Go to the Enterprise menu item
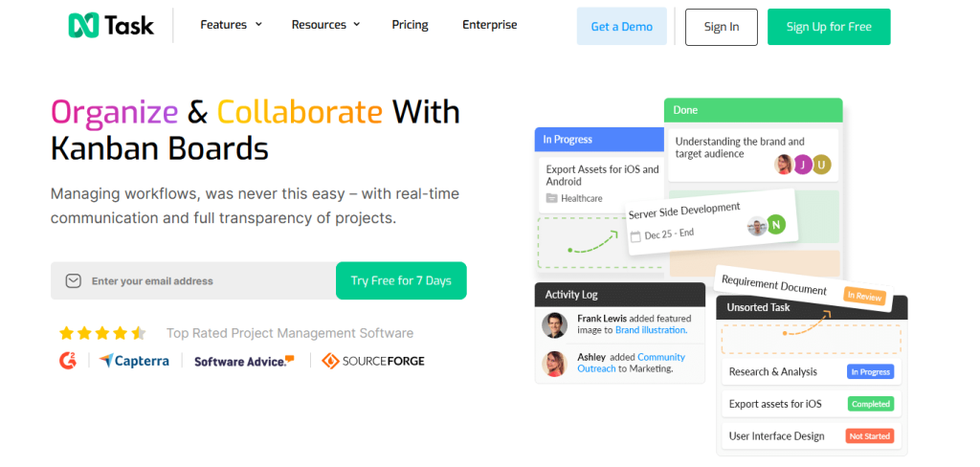Screen dimensions: 980x467 coord(489,25)
